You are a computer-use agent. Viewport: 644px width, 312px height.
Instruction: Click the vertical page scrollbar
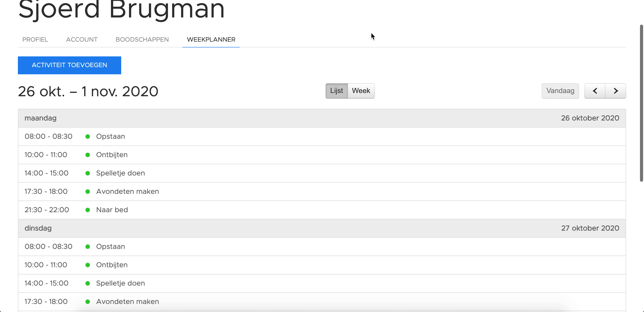(x=641, y=103)
